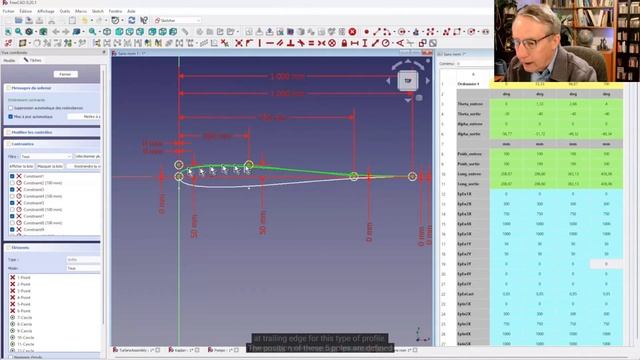Toggle checkbox for Constraint7

pyautogui.click(x=12, y=216)
